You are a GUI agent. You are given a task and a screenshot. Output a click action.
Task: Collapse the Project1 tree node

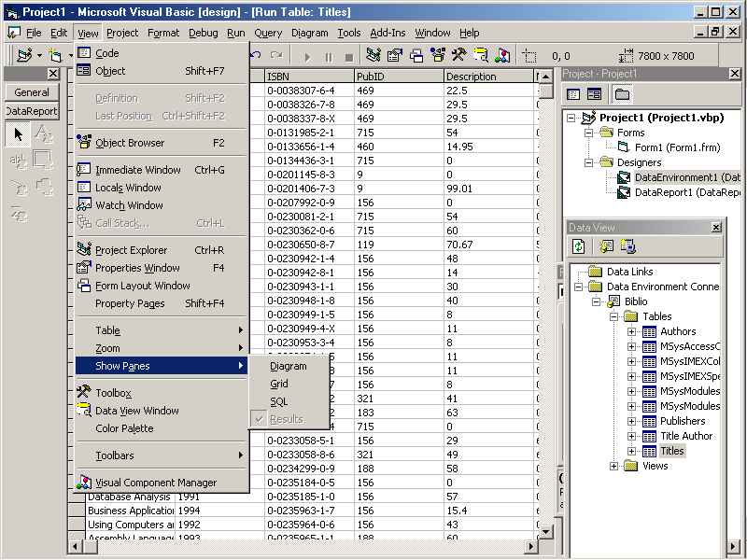tap(571, 118)
